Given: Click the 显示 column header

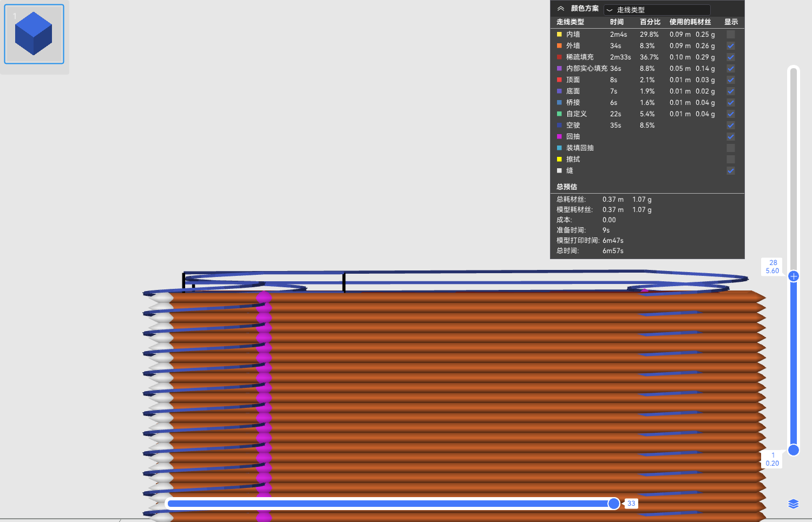Looking at the screenshot, I should 731,22.
